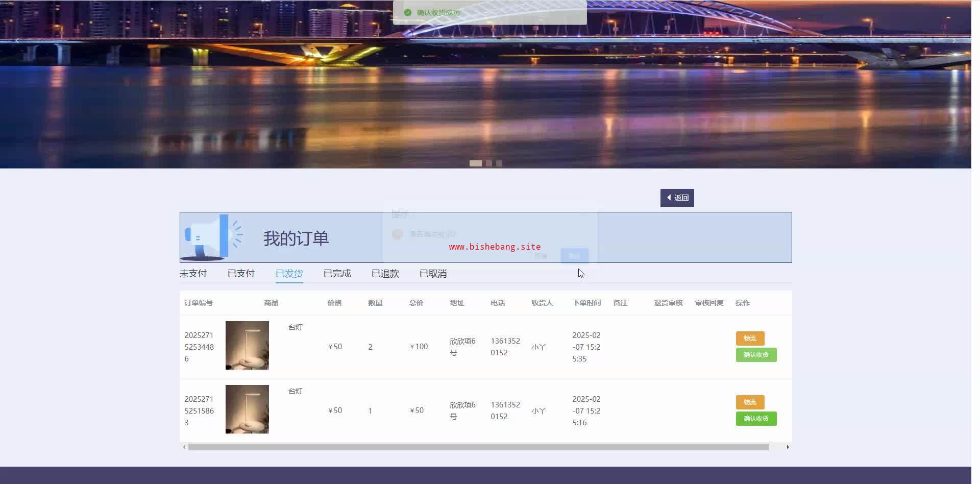Image resolution: width=980 pixels, height=484 pixels.
Task: Click order number 202527152515863
Action: point(199,411)
